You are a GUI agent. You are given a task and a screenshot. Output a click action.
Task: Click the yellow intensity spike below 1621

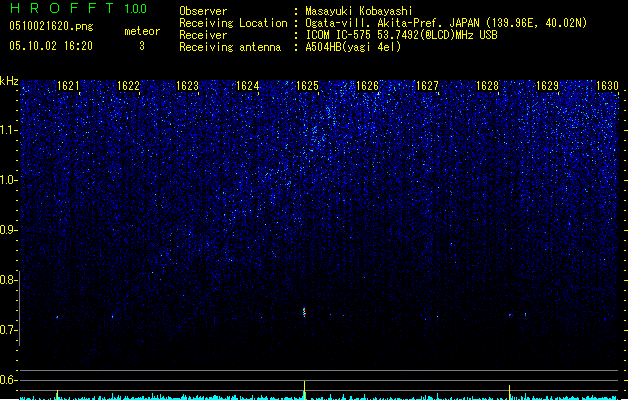tap(57, 394)
